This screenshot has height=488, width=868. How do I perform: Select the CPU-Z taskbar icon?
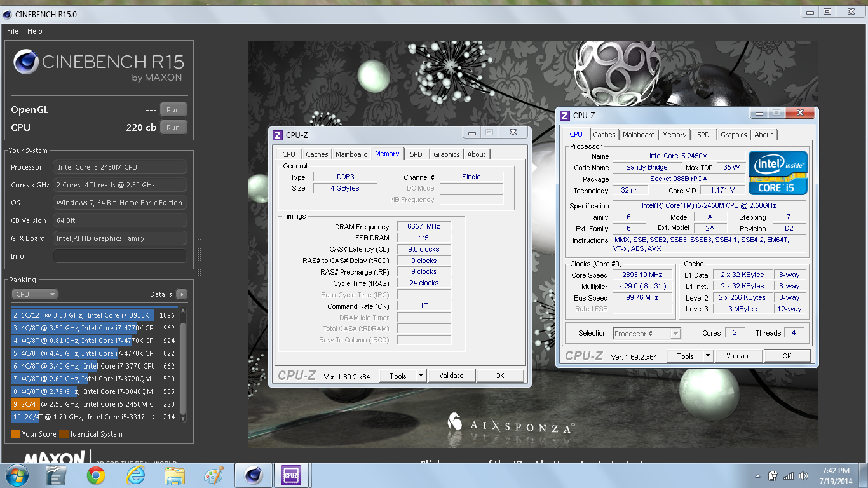(290, 475)
